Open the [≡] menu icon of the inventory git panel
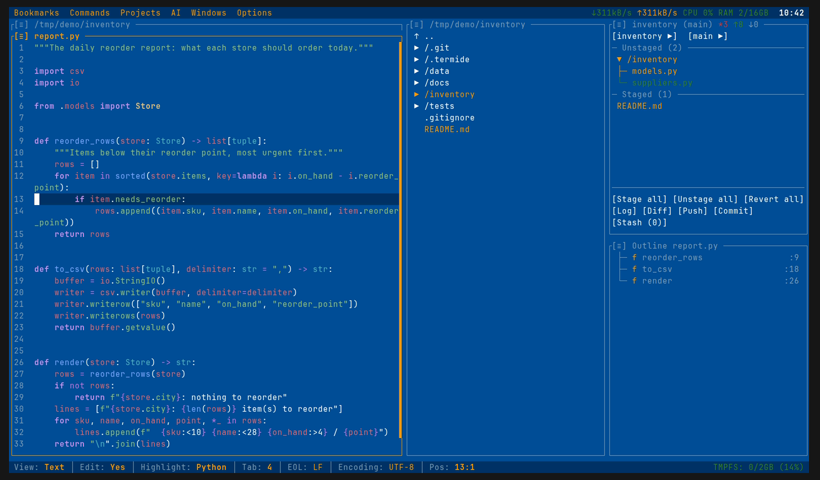The image size is (820, 480). point(619,25)
